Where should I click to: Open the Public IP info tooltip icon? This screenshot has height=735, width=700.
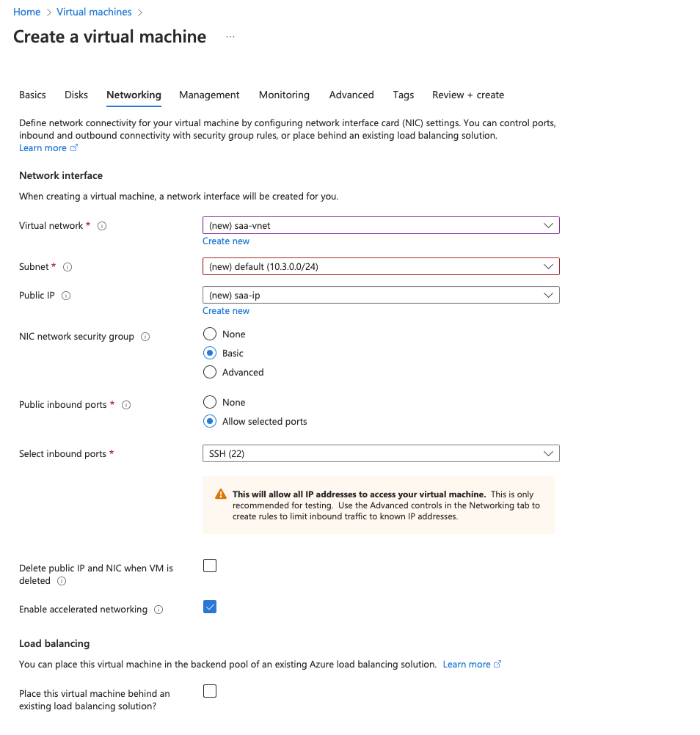coord(66,295)
